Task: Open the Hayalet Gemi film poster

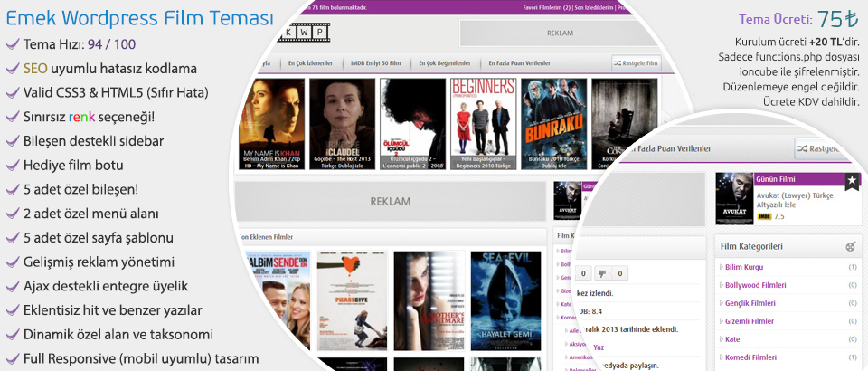Action: 505,299
